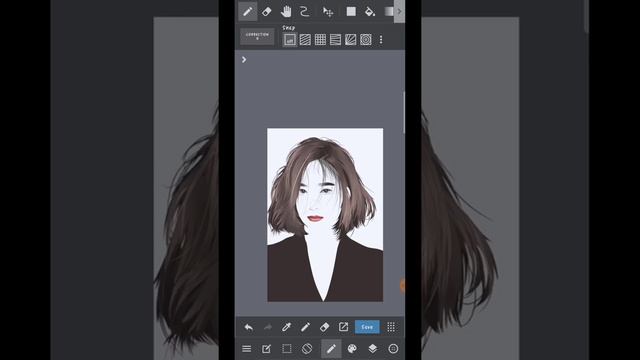Click the canvas vertical scrollbar
The height and width of the screenshot is (360, 640).
click(x=404, y=113)
